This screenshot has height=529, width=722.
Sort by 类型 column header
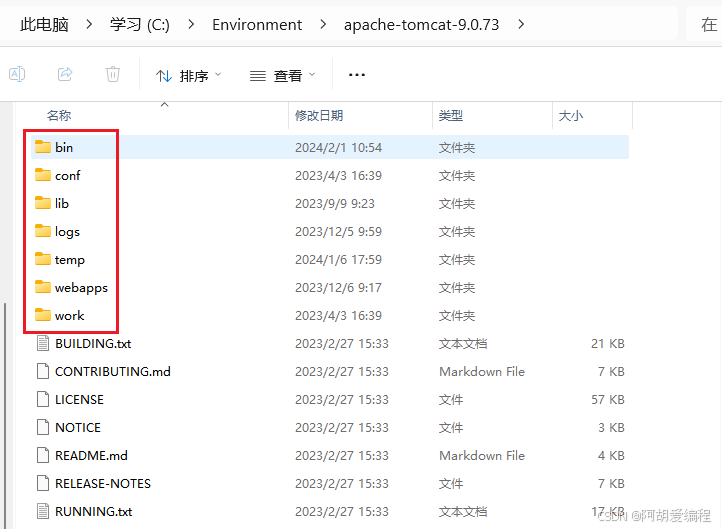(451, 116)
